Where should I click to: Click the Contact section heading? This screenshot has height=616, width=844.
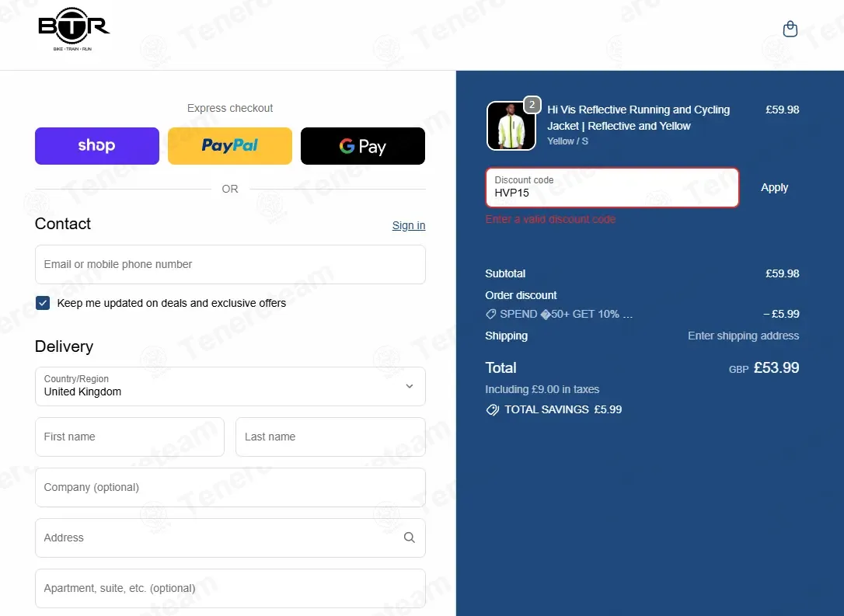63,224
